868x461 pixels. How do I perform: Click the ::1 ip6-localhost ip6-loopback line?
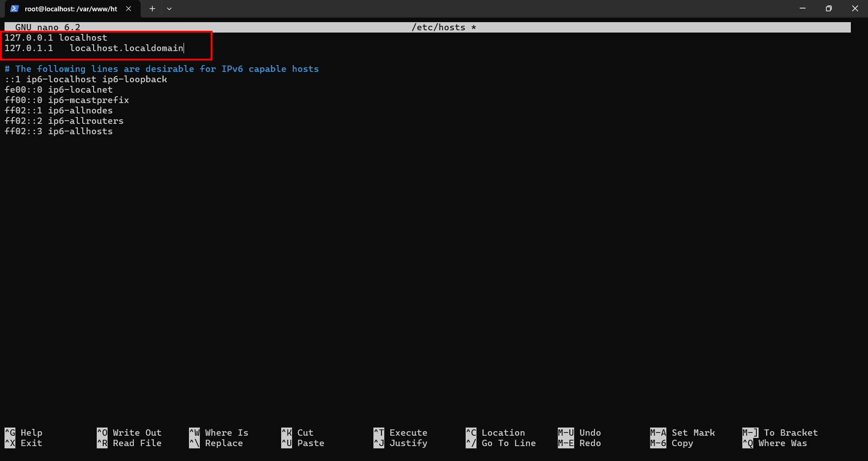86,79
